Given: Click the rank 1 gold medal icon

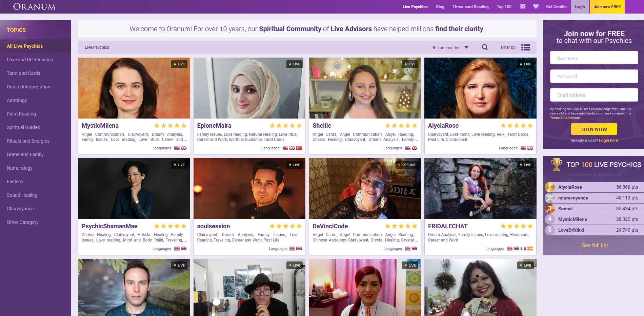Looking at the screenshot, I should click(550, 187).
